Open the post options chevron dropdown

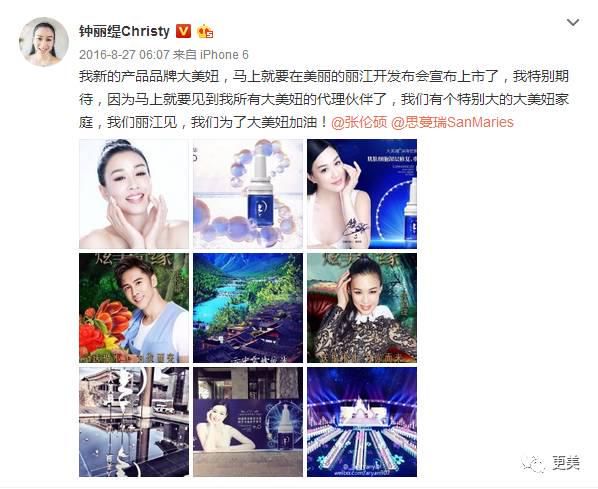pos(572,23)
